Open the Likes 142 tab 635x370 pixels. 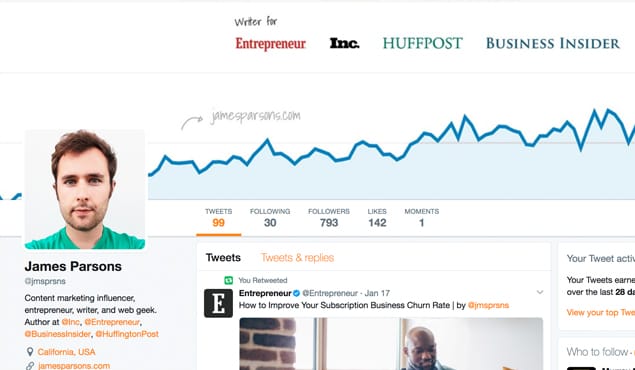click(x=377, y=218)
